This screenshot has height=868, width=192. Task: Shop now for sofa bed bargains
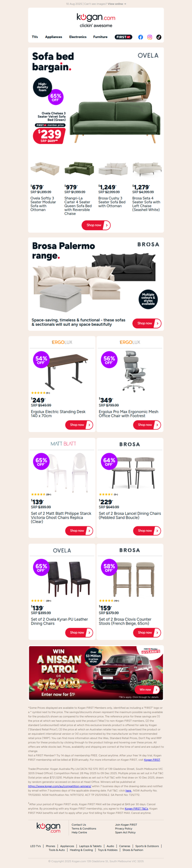click(x=96, y=225)
